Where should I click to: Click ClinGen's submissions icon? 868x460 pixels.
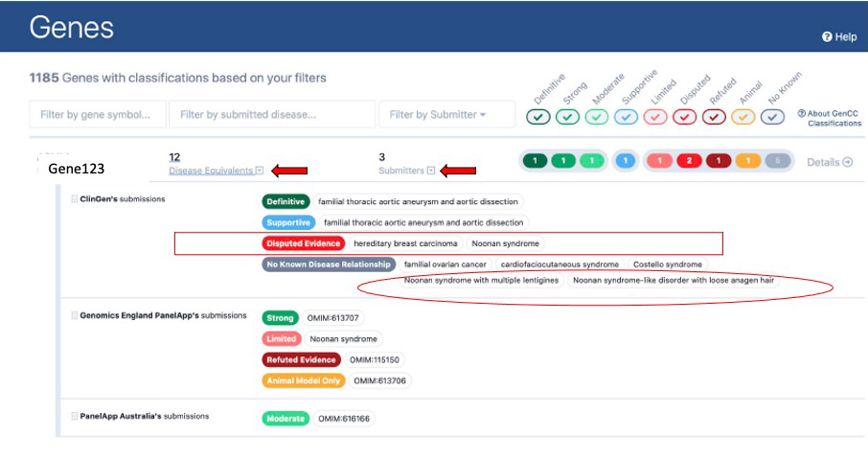coord(74,198)
